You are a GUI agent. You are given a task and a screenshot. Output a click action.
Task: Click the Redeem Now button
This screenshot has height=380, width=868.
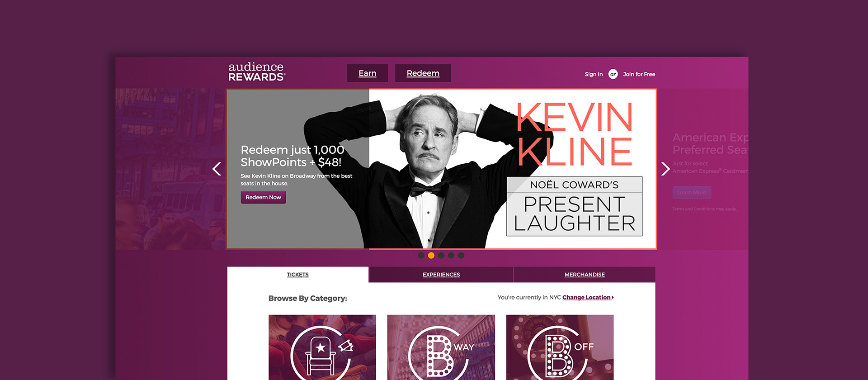(x=263, y=197)
